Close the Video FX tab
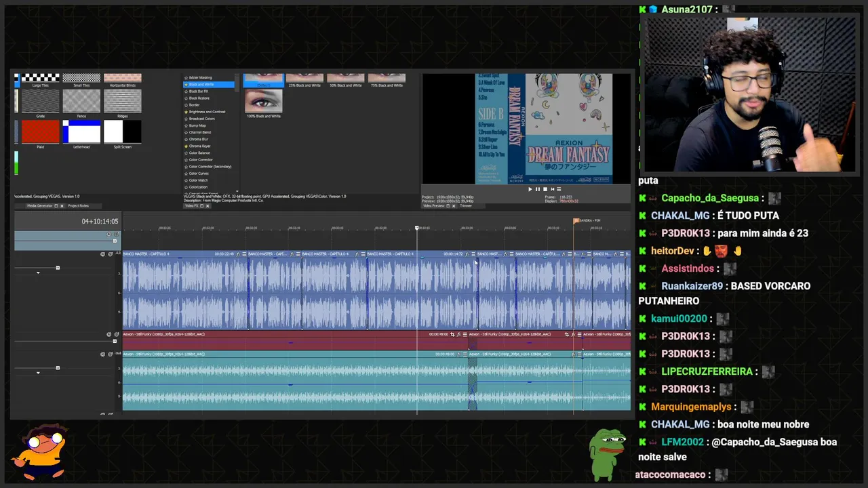This screenshot has height=488, width=868. [208, 206]
